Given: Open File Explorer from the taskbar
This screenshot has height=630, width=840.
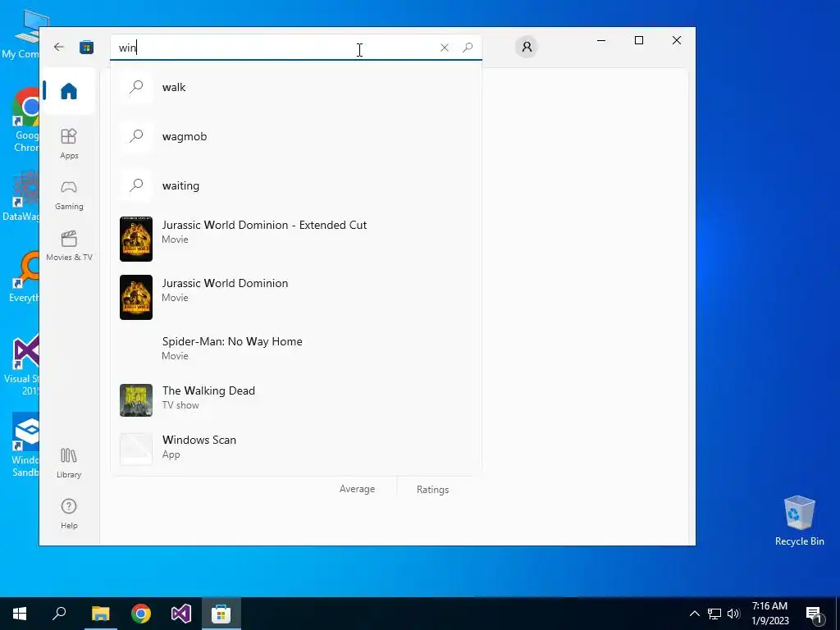Looking at the screenshot, I should [100, 614].
